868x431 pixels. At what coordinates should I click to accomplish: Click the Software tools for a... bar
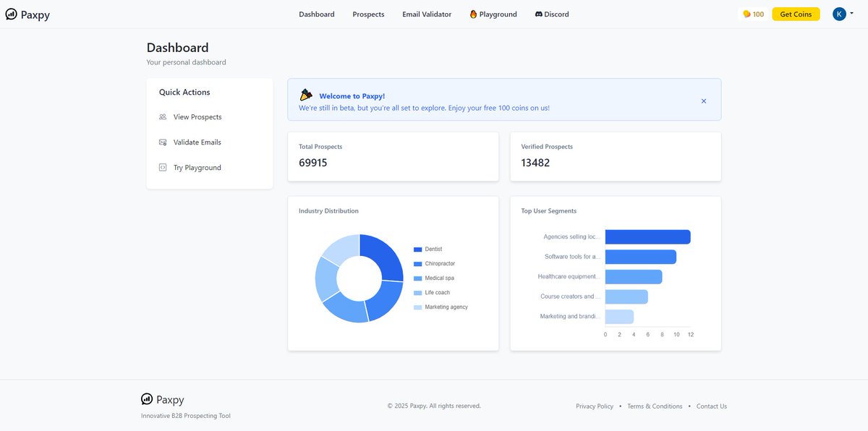tap(641, 257)
